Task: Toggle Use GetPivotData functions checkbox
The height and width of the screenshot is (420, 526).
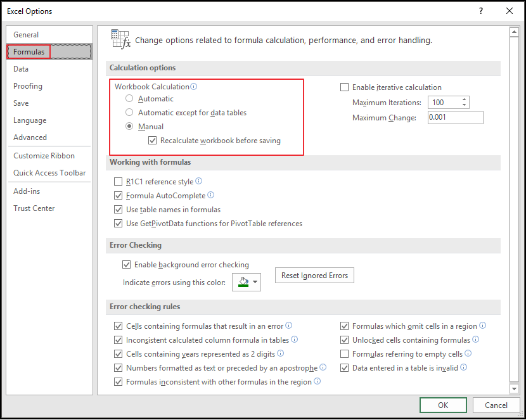Action: 118,223
